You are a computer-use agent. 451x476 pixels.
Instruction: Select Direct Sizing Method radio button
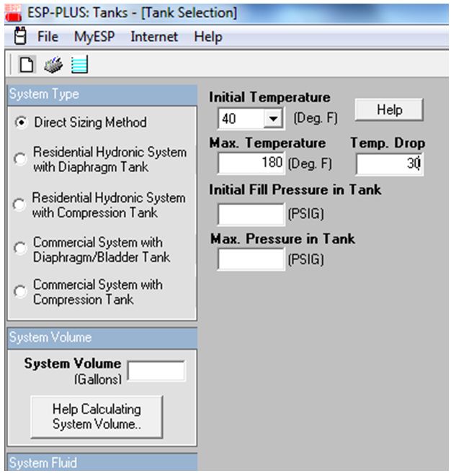click(x=21, y=122)
